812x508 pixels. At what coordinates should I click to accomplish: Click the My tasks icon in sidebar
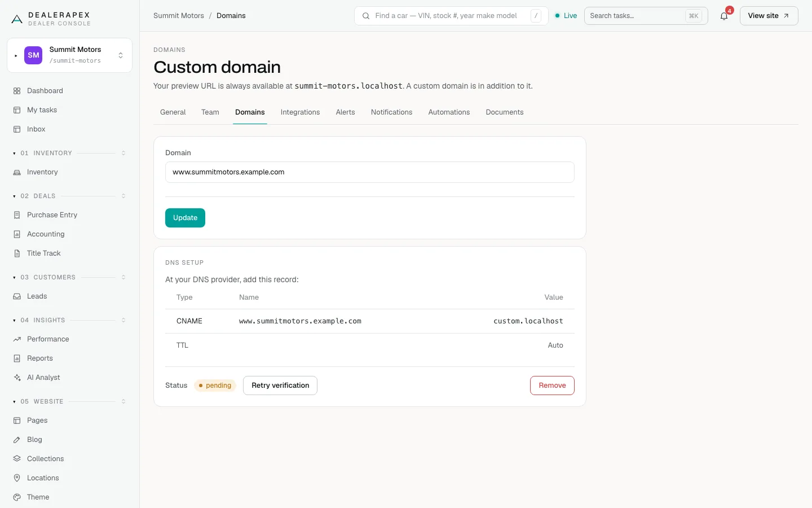(17, 110)
